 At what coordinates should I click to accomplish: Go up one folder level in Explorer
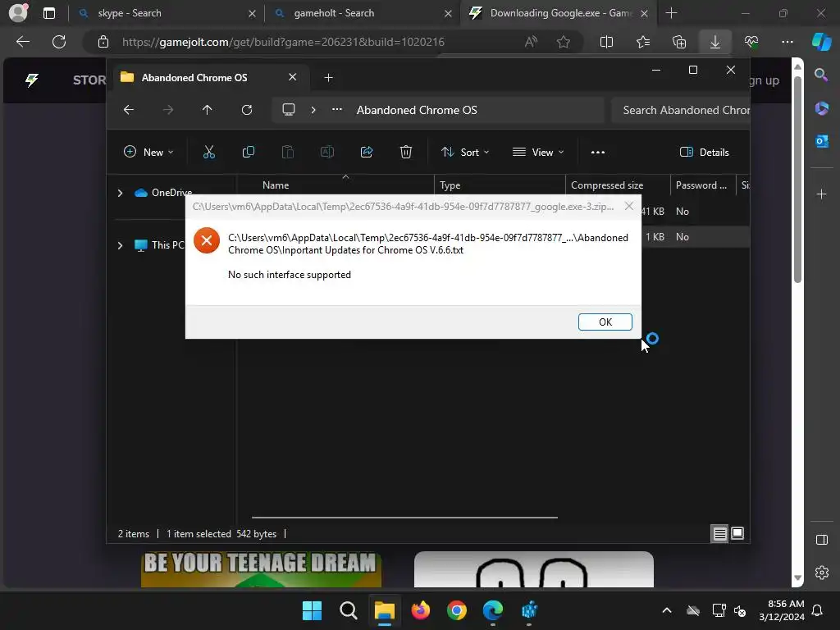(x=208, y=110)
